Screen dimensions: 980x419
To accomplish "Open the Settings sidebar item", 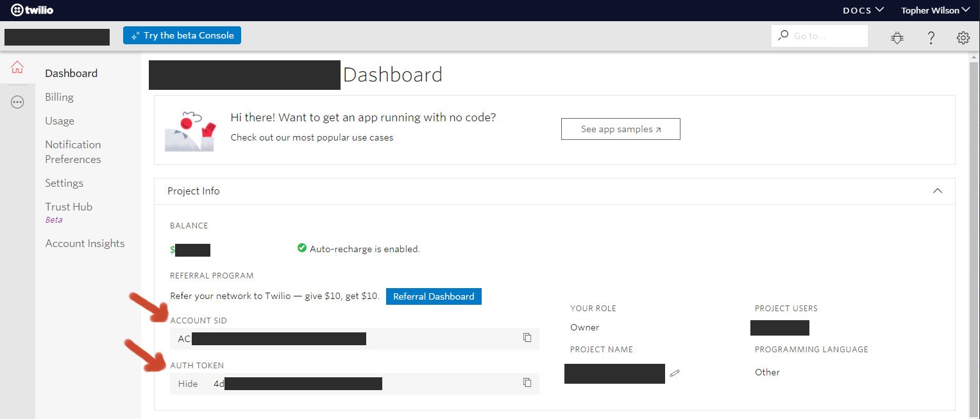I will 64,183.
